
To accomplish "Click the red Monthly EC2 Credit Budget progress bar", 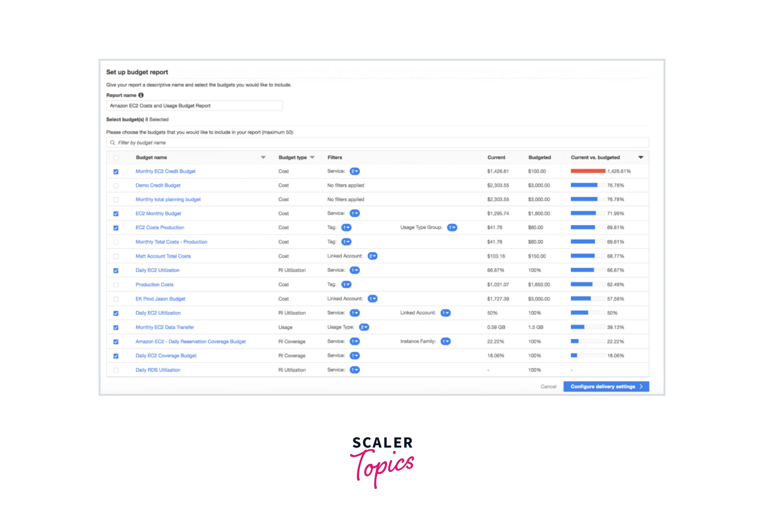I will pos(588,171).
